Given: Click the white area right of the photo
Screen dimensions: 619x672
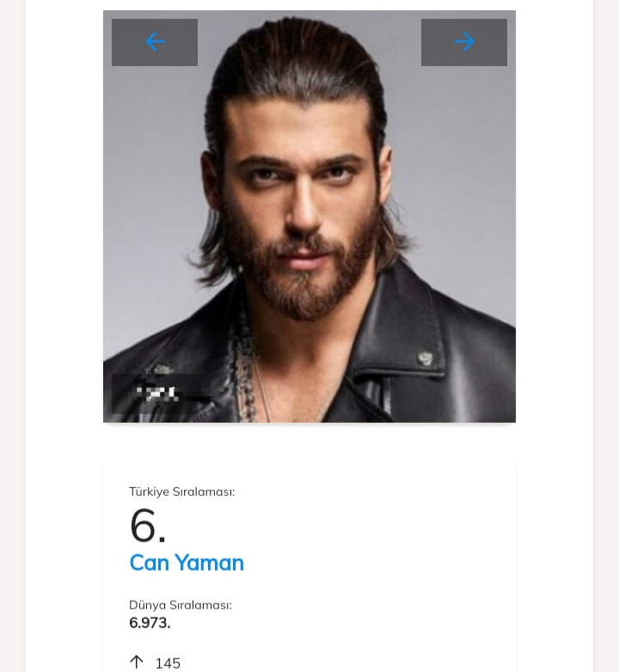Looking at the screenshot, I should (555, 215).
